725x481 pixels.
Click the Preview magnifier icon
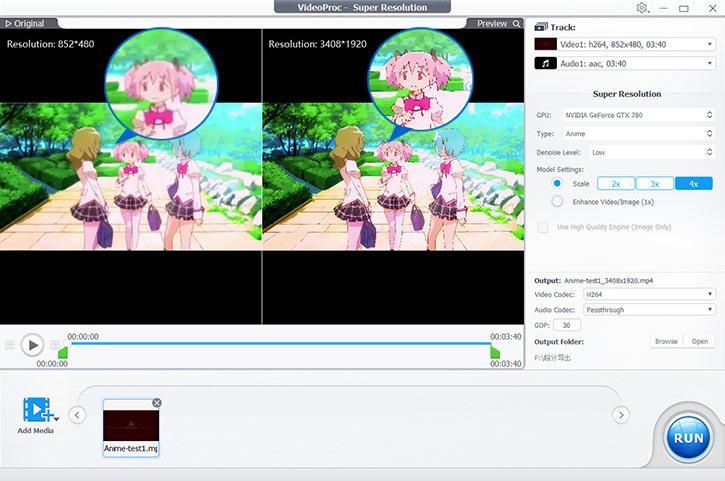516,23
